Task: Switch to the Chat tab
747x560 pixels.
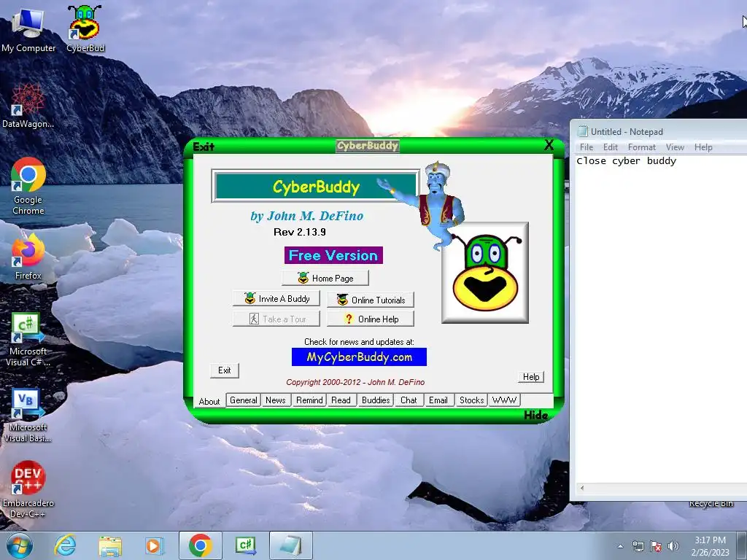Action: pyautogui.click(x=409, y=400)
